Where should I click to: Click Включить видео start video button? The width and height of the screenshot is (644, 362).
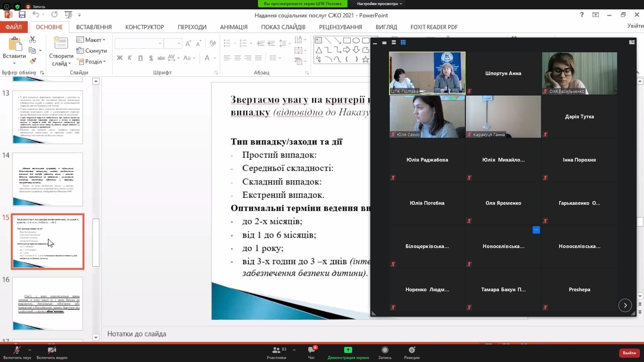pos(52,353)
